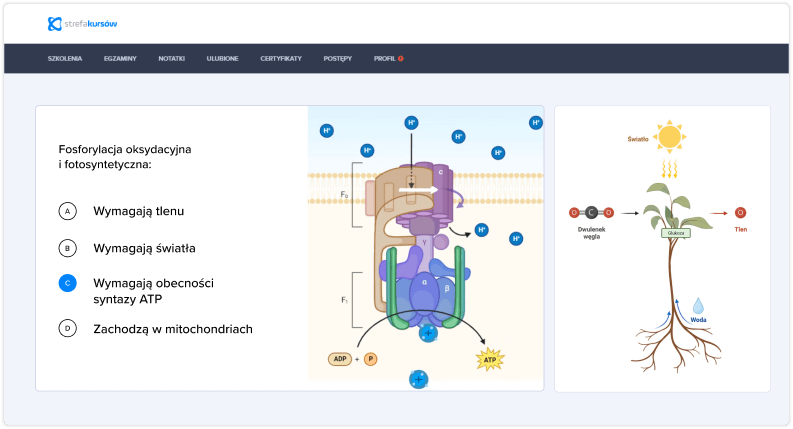This screenshot has width=793, height=429.
Task: Click the carbon dioxide molecule icon
Action: point(592,212)
